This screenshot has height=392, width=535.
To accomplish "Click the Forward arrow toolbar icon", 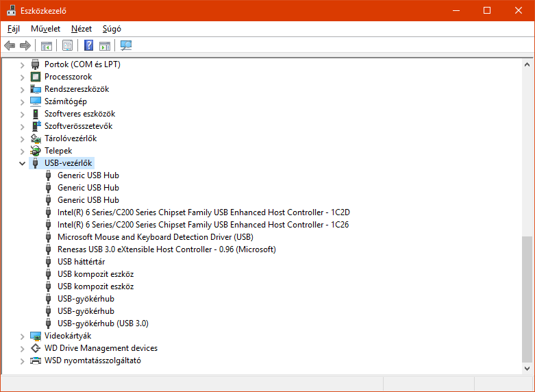I will click(x=25, y=45).
